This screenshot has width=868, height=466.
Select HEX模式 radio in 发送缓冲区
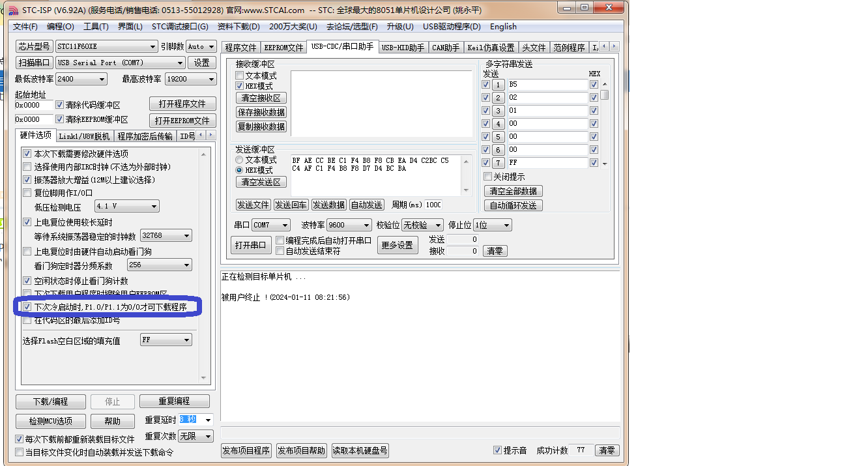(x=240, y=170)
